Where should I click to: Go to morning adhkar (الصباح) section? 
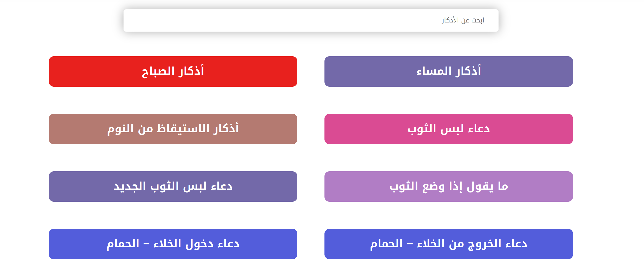click(173, 71)
